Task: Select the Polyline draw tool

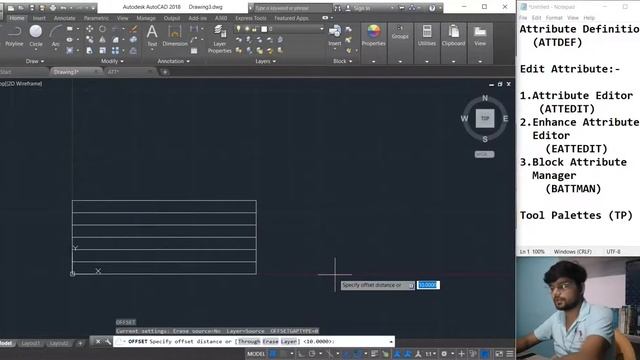Action: pyautogui.click(x=14, y=36)
